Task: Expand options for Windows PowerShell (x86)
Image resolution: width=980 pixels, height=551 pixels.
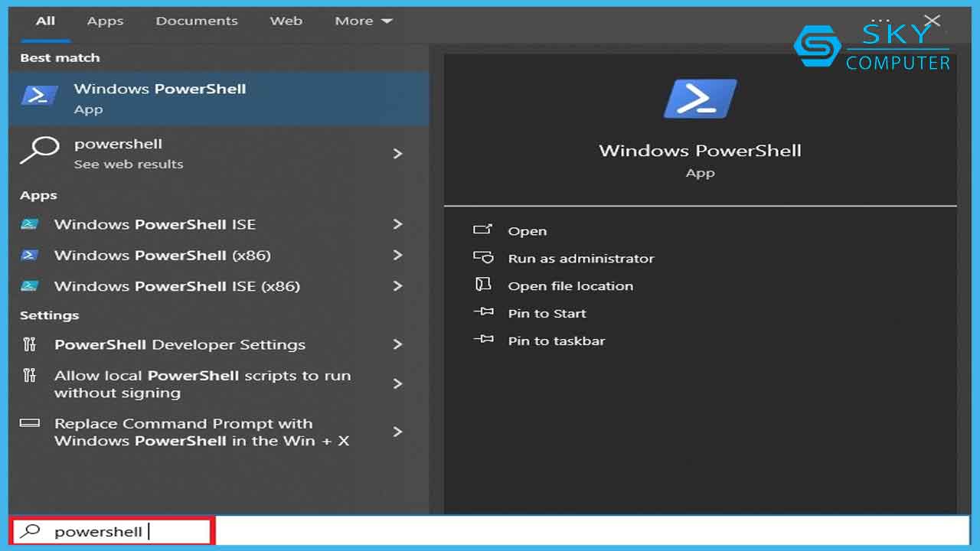Action: [397, 255]
